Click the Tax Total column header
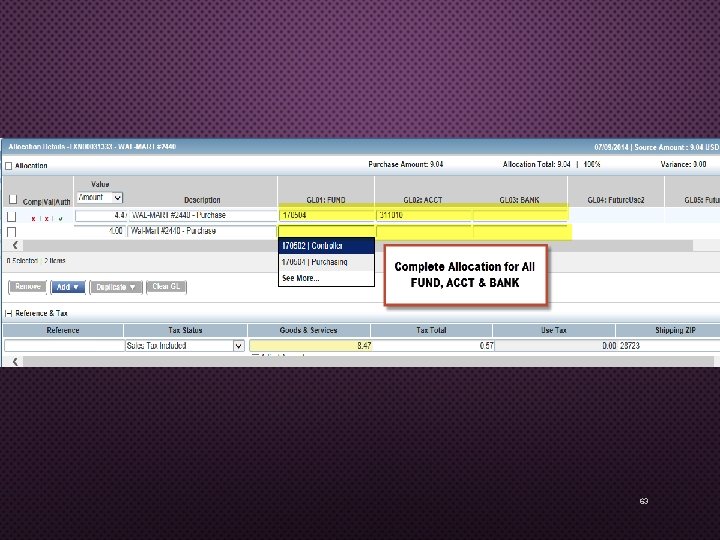Viewport: 720px width, 540px height. click(431, 330)
